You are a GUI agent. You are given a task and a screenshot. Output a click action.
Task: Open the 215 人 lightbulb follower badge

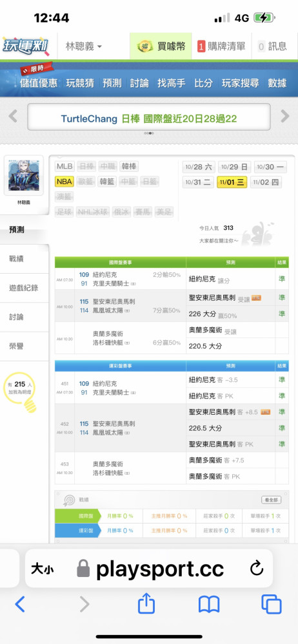tap(20, 392)
